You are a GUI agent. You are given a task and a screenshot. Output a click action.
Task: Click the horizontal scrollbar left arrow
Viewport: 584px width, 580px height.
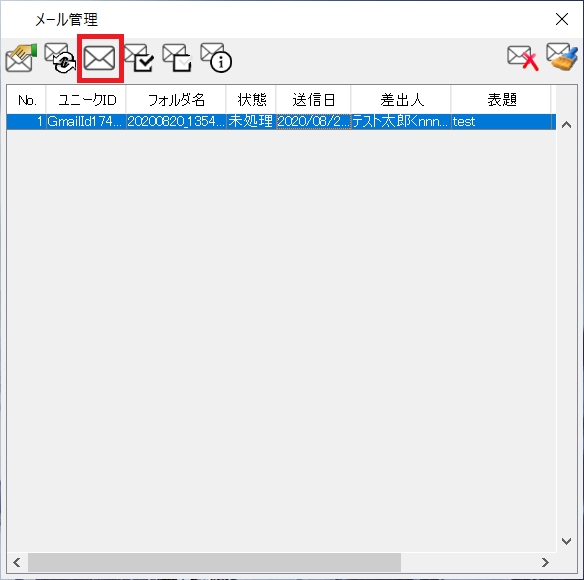pos(17,562)
